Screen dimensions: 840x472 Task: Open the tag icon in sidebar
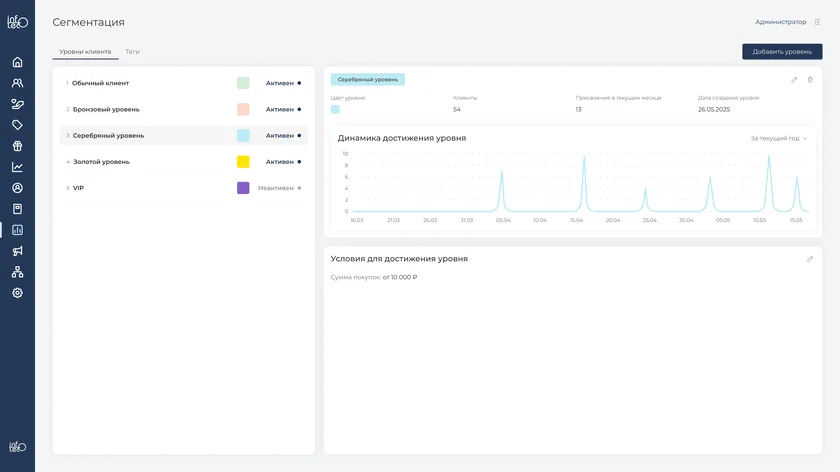[x=17, y=125]
